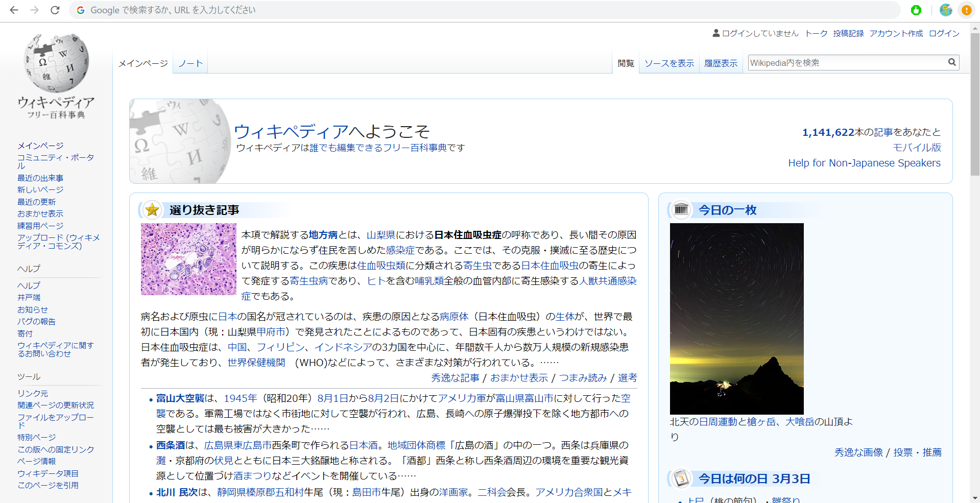Click the 寄付 donate link
Viewport: 980px width, 503px height.
[25, 333]
